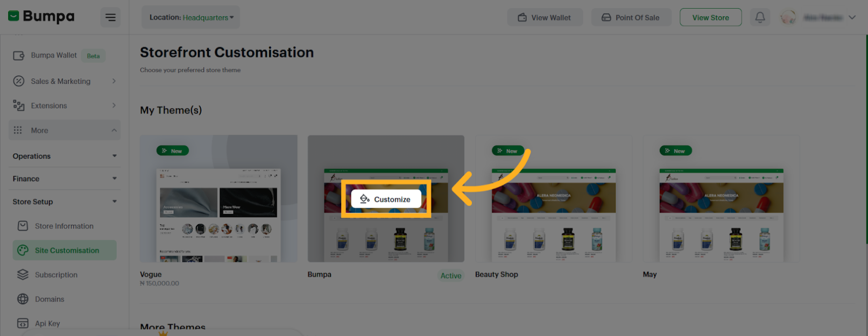Collapse the More section chevron
The height and width of the screenshot is (336, 868).
(114, 130)
